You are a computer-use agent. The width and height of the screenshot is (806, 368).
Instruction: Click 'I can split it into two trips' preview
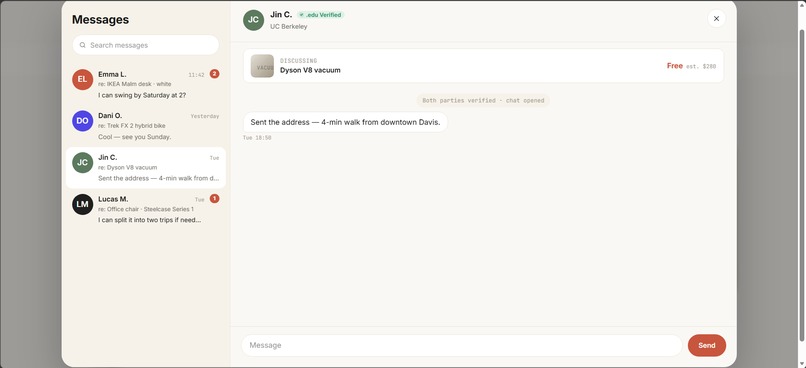pos(150,220)
